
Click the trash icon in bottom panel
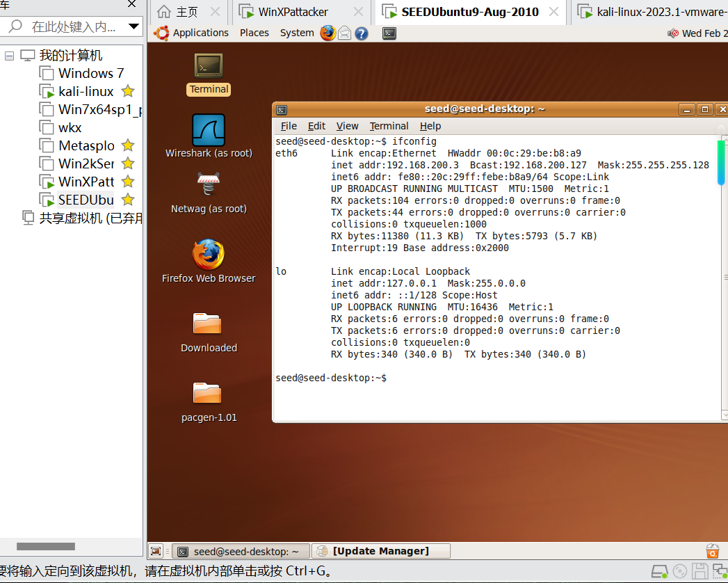(x=712, y=551)
